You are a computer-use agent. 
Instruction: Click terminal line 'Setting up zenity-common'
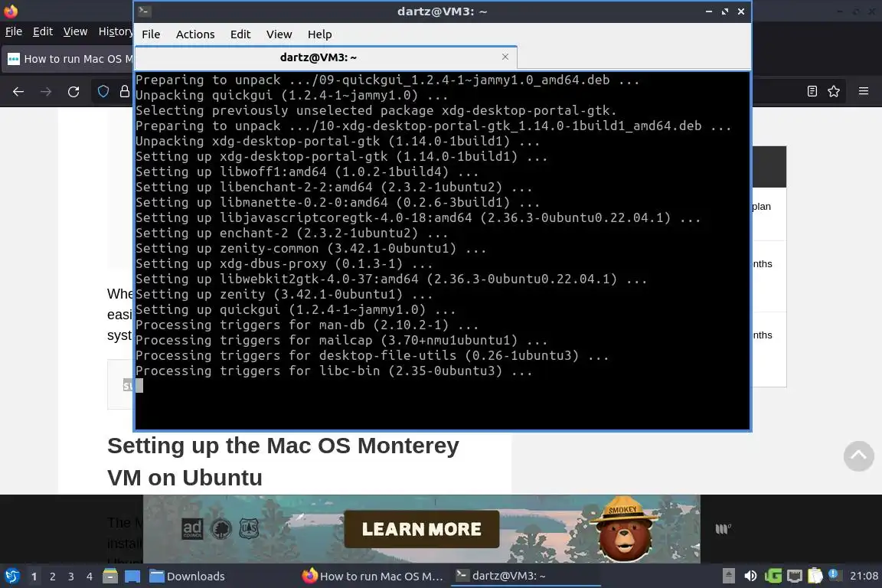[311, 248]
